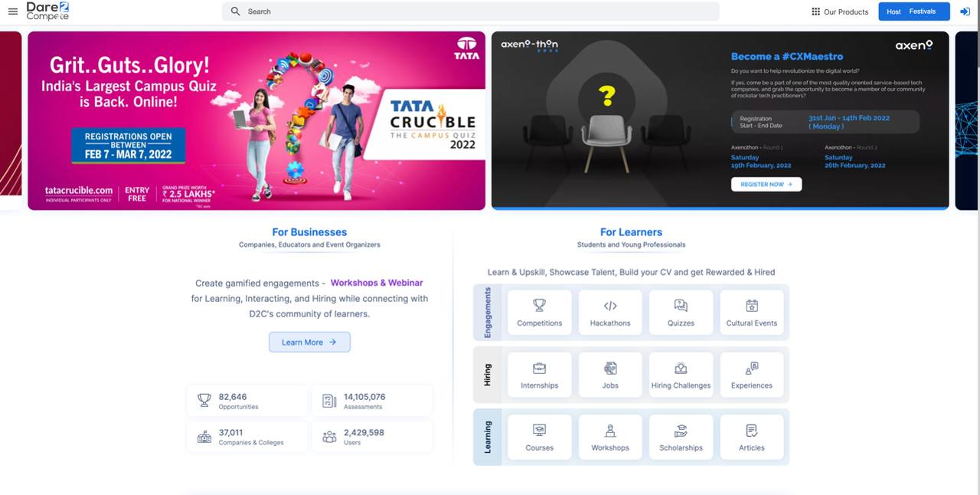Click the magnifier icon in search bar
This screenshot has width=980, height=495.
click(235, 11)
